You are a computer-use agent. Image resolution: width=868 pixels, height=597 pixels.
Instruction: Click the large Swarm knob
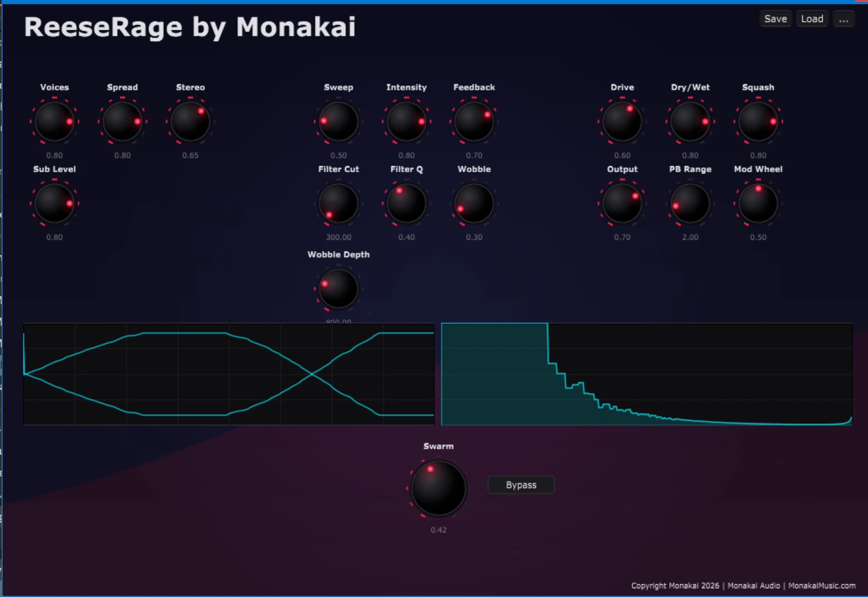tap(438, 488)
